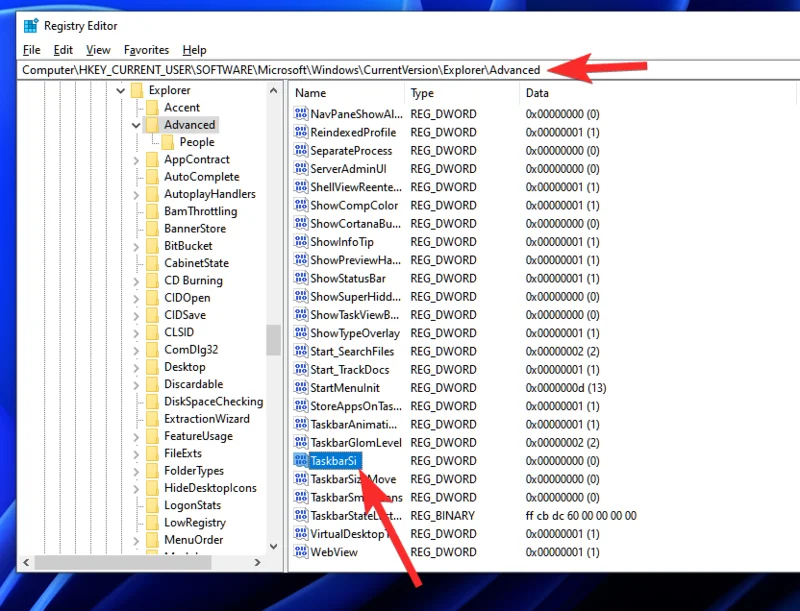Open the Favorites menu

click(146, 49)
